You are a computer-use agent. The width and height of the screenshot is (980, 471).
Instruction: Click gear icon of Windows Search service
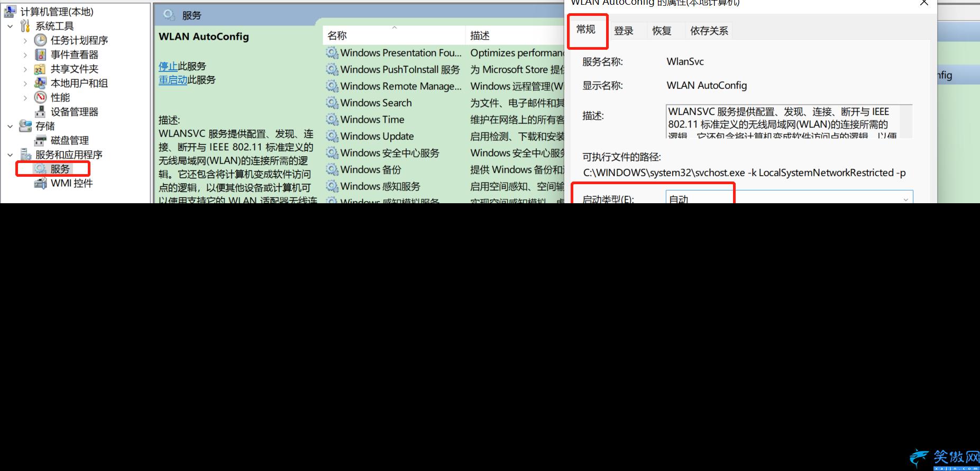[x=332, y=103]
